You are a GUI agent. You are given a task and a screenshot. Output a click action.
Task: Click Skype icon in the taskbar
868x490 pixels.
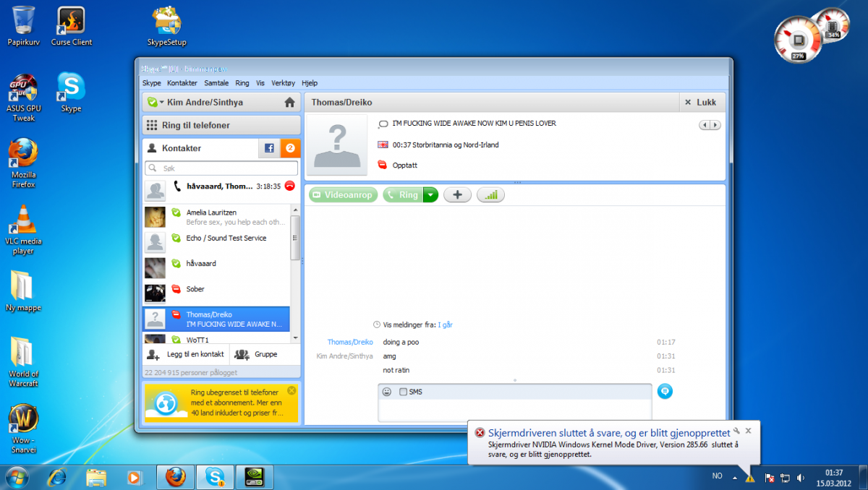tap(215, 477)
